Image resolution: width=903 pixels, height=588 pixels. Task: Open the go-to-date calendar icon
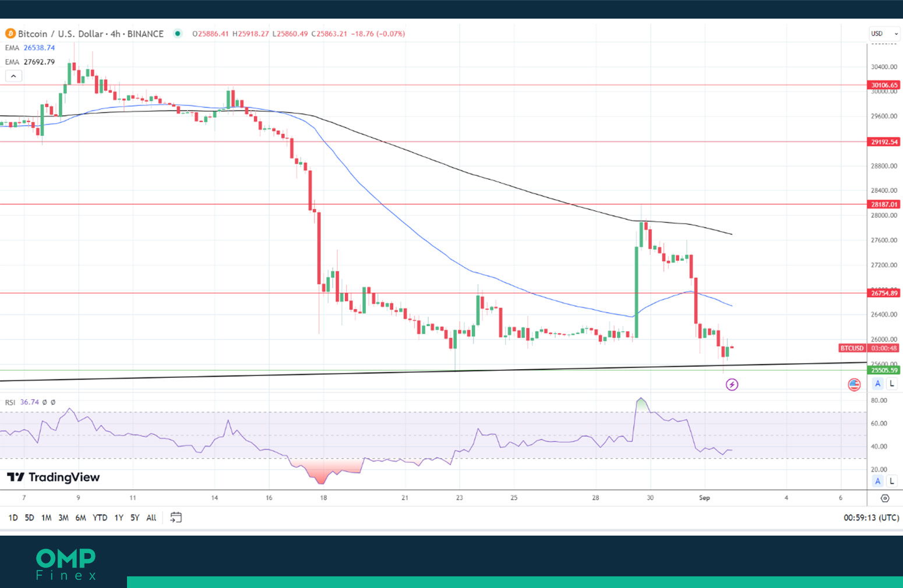pyautogui.click(x=176, y=517)
